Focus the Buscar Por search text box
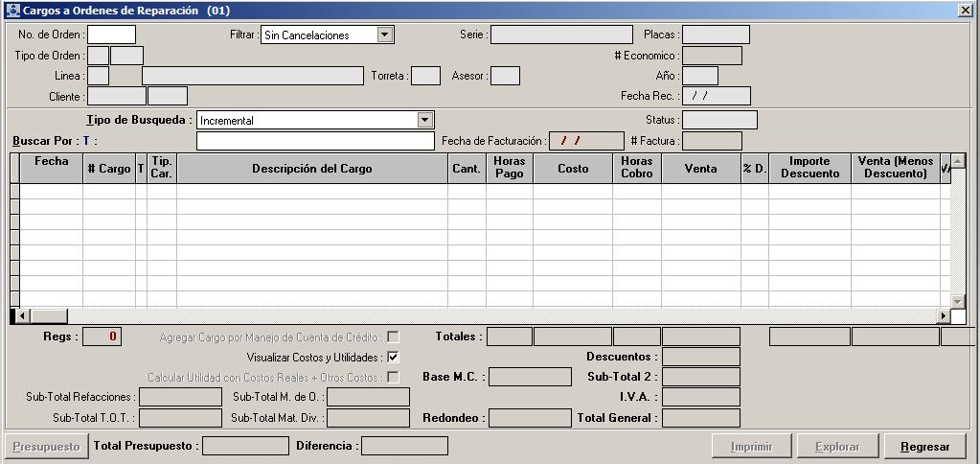980x464 pixels. [x=315, y=142]
